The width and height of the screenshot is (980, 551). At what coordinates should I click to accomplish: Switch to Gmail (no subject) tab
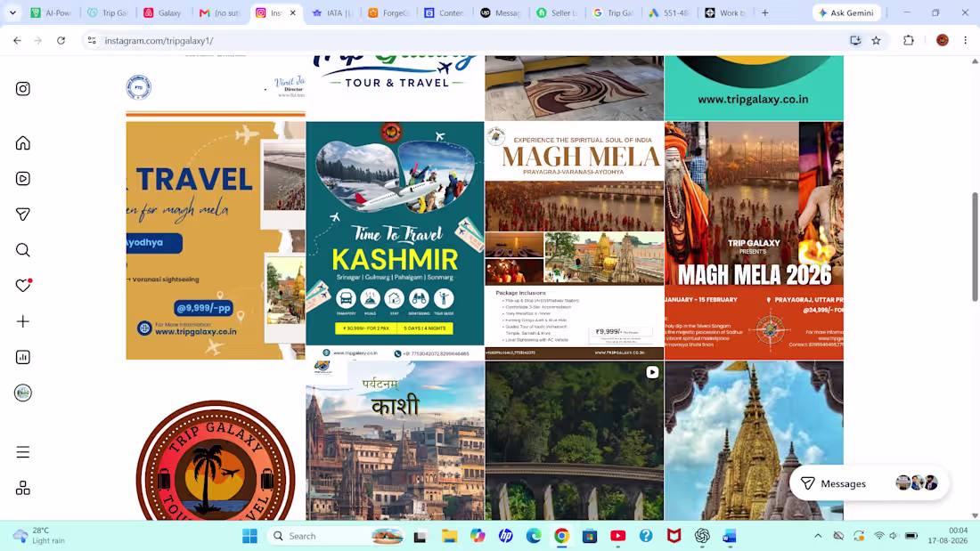pyautogui.click(x=219, y=12)
